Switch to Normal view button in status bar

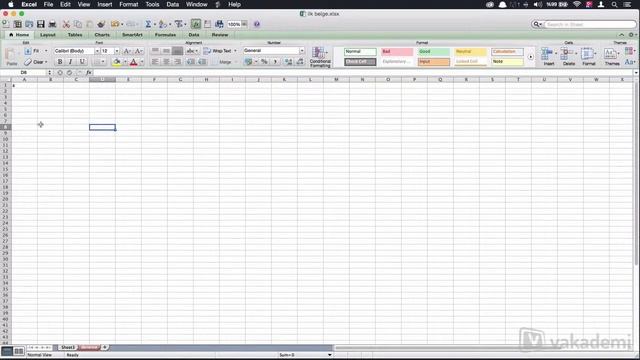[7, 351]
